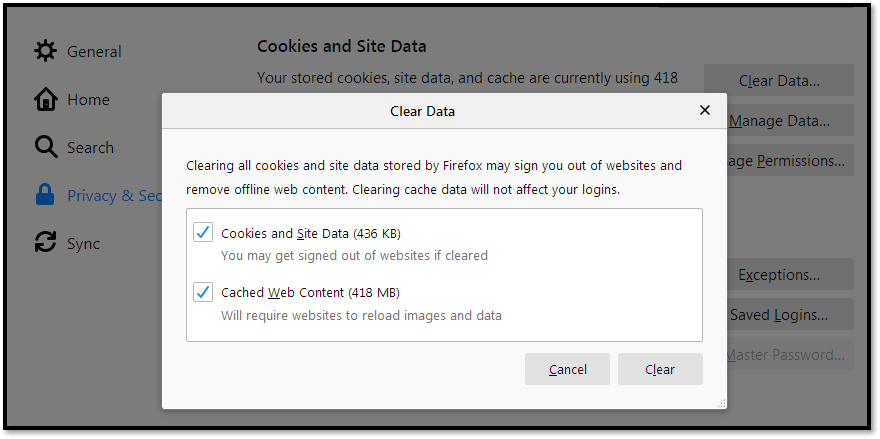Click the General gear icon
Image resolution: width=880 pixels, height=439 pixels.
pos(45,51)
